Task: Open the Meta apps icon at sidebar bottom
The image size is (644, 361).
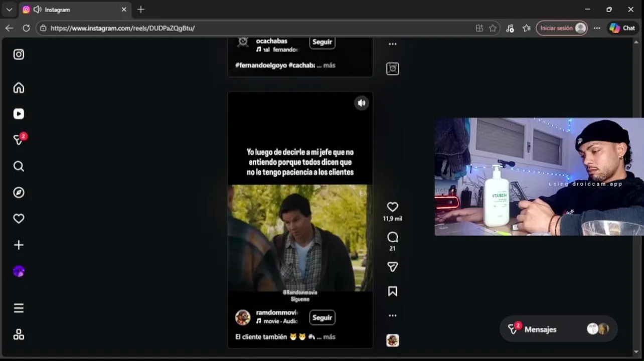Action: (x=19, y=334)
